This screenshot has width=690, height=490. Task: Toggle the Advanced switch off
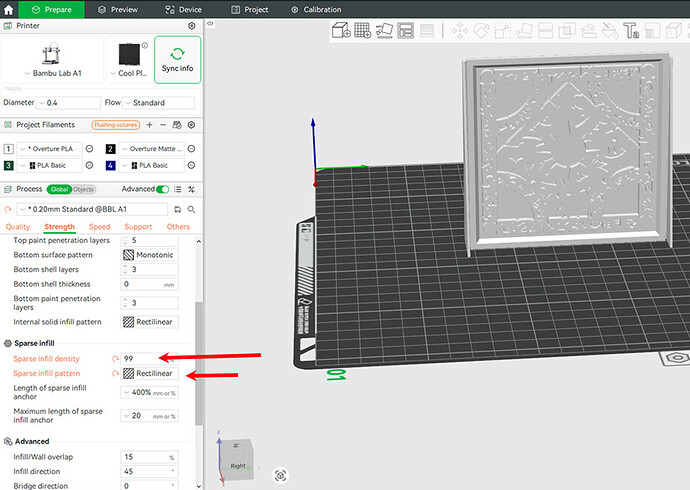(x=163, y=189)
